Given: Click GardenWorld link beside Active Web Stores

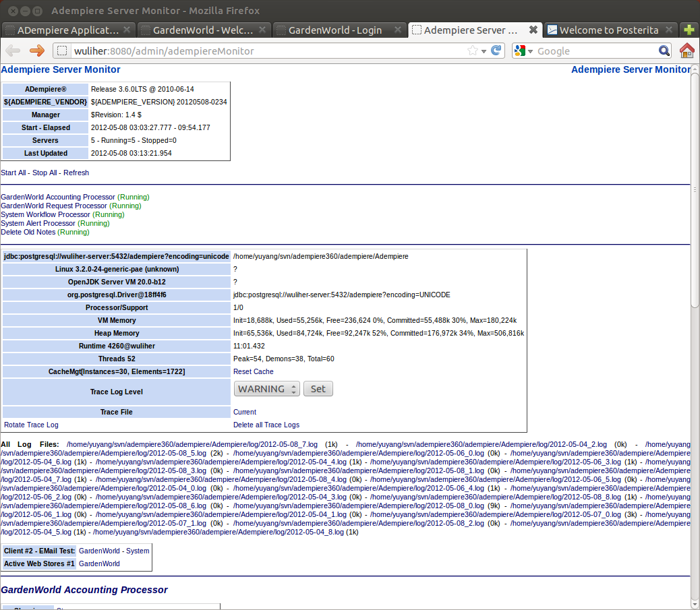Looking at the screenshot, I should (x=99, y=563).
